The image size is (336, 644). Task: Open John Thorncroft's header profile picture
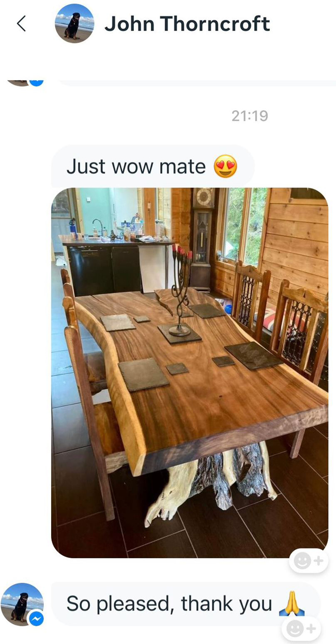pyautogui.click(x=74, y=23)
